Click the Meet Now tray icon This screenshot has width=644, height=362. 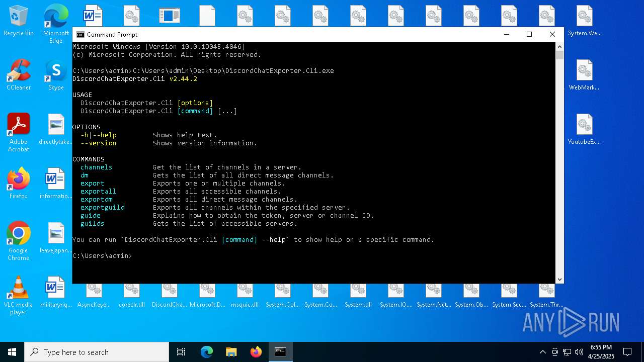[x=555, y=352]
